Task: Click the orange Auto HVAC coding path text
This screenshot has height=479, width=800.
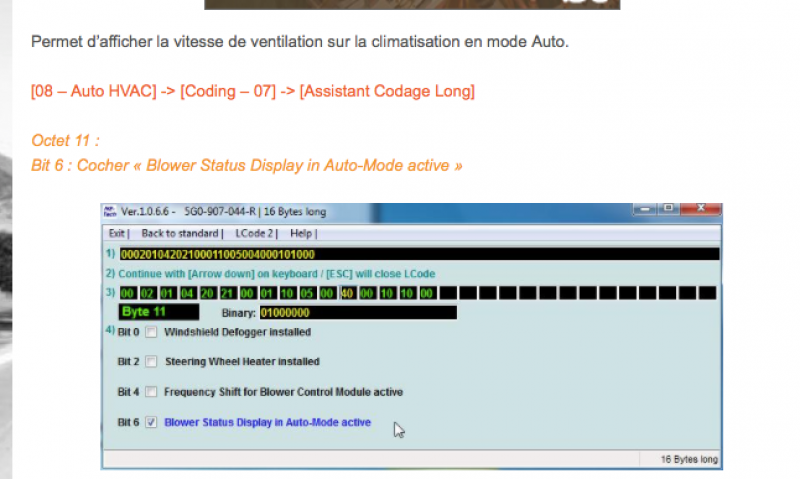Action: (253, 91)
